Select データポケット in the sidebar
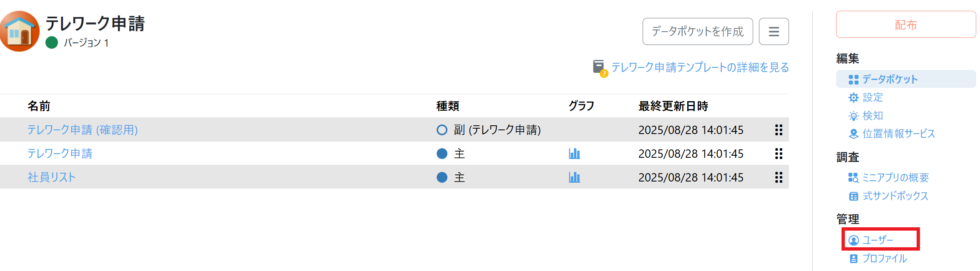Screen dimensions: 980x271 pos(890,79)
